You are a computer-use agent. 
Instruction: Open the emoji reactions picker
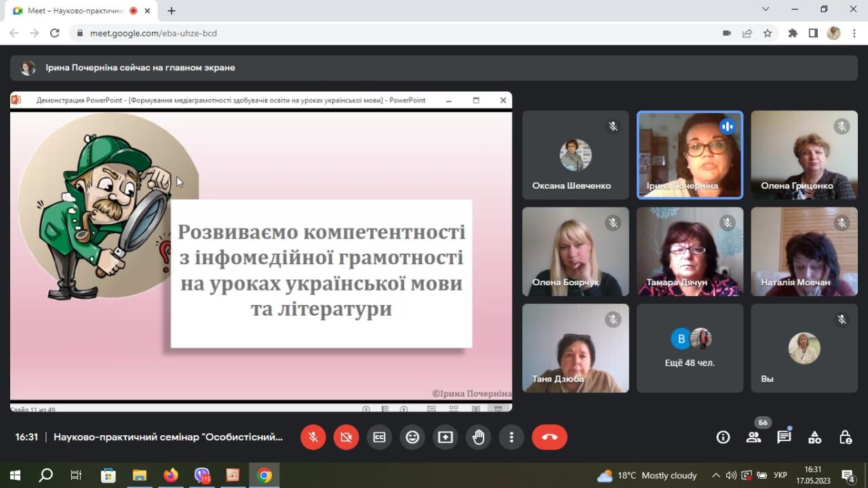[412, 437]
